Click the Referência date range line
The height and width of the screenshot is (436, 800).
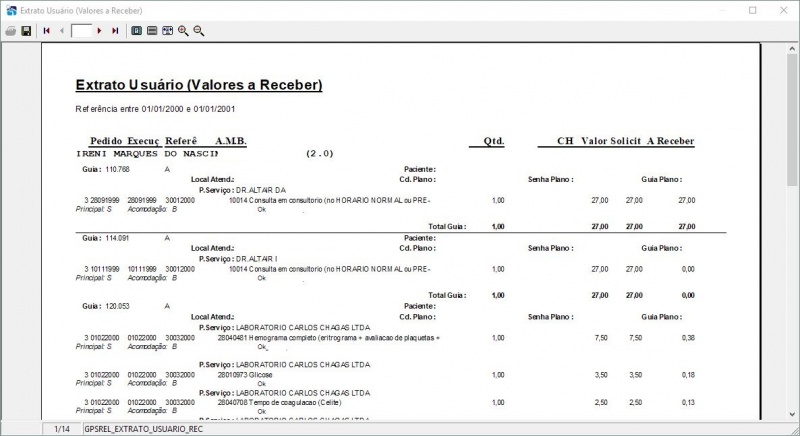(x=155, y=109)
